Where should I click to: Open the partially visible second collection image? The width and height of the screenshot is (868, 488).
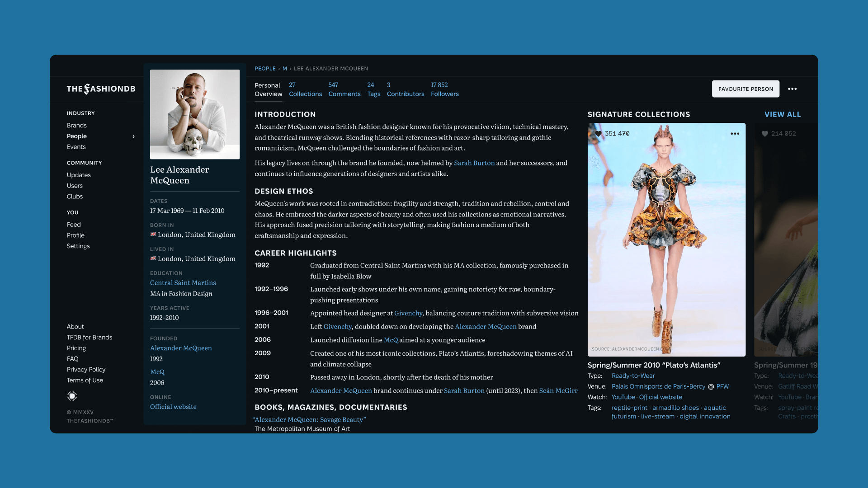pos(786,240)
